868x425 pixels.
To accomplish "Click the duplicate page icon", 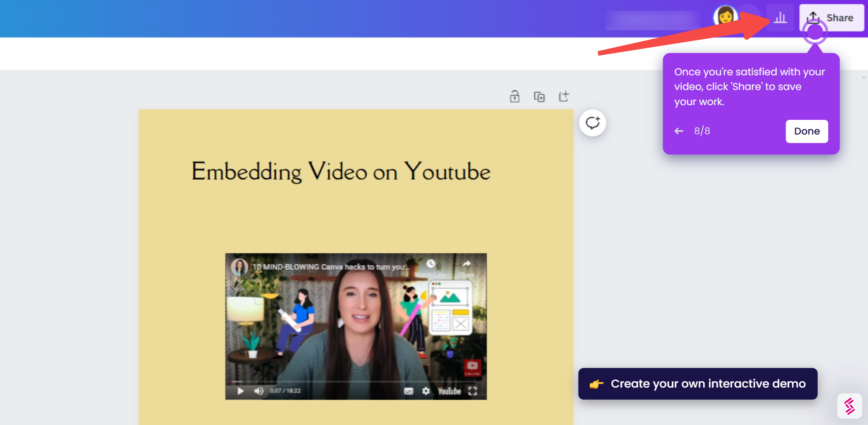I will pos(539,96).
